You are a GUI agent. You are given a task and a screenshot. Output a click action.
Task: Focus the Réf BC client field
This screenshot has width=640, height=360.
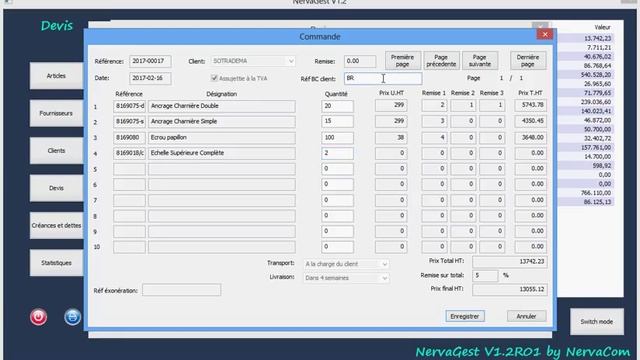click(x=383, y=78)
